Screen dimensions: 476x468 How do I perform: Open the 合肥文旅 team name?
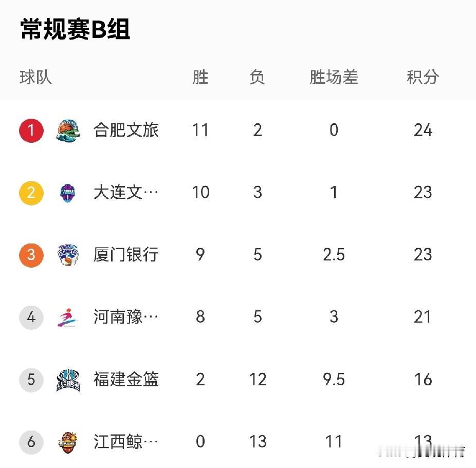point(126,130)
